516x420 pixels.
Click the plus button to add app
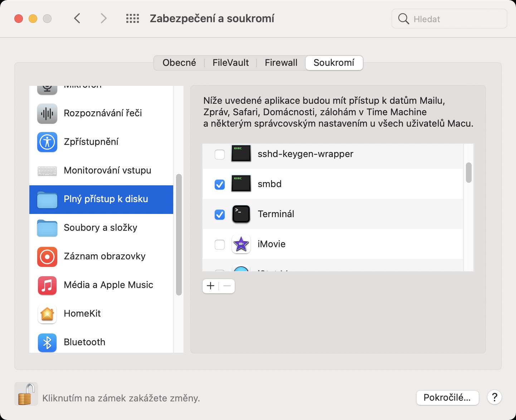[x=211, y=286]
